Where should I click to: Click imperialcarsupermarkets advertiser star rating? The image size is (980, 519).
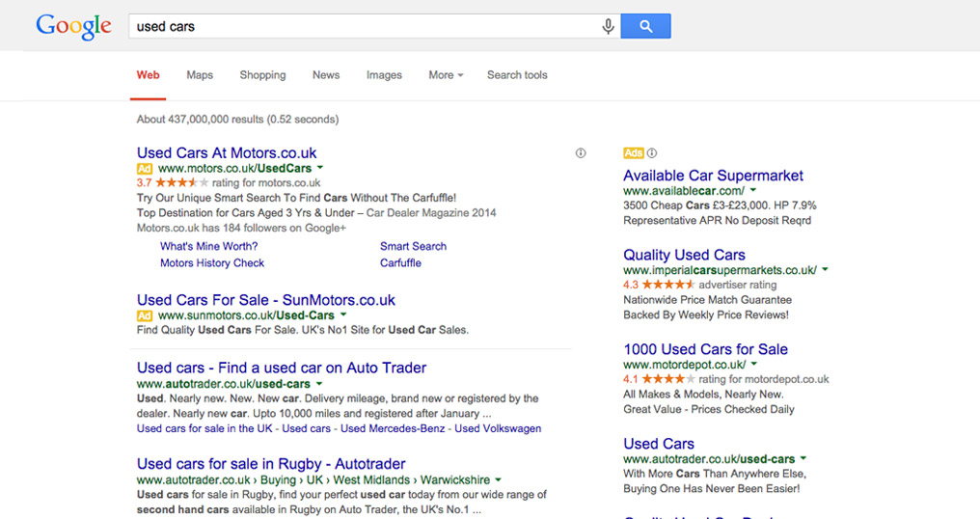click(668, 285)
